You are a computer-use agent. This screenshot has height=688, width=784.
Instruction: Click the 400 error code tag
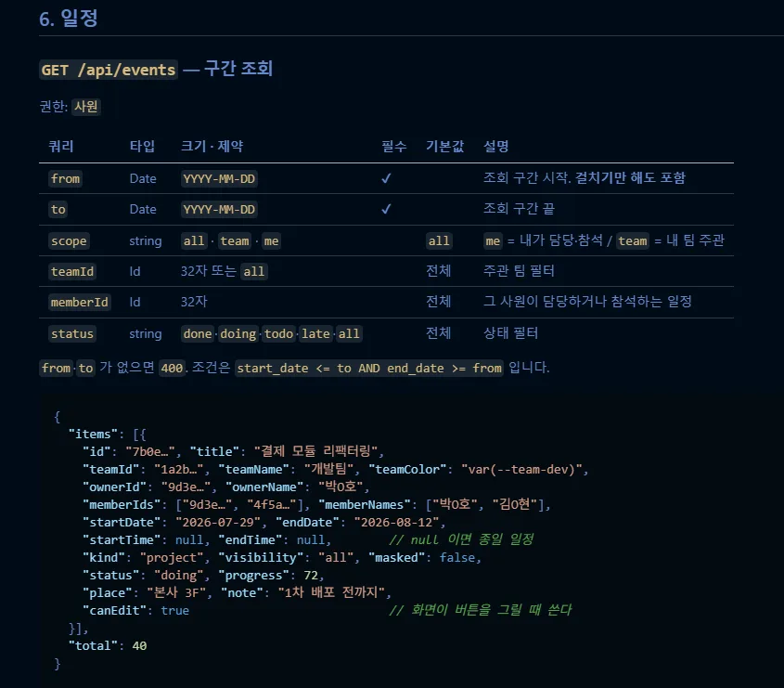[172, 369]
